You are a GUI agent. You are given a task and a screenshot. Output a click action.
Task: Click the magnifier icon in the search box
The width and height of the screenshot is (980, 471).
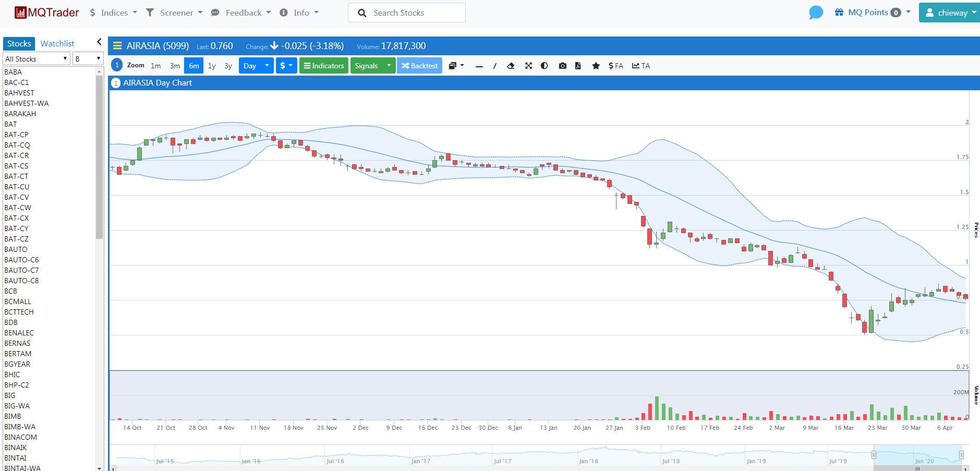(x=362, y=13)
